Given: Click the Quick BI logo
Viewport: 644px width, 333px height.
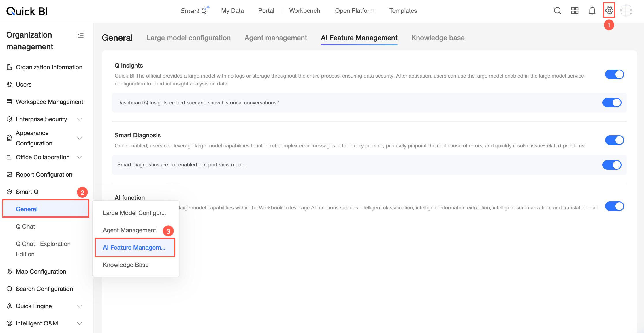Looking at the screenshot, I should pyautogui.click(x=27, y=11).
